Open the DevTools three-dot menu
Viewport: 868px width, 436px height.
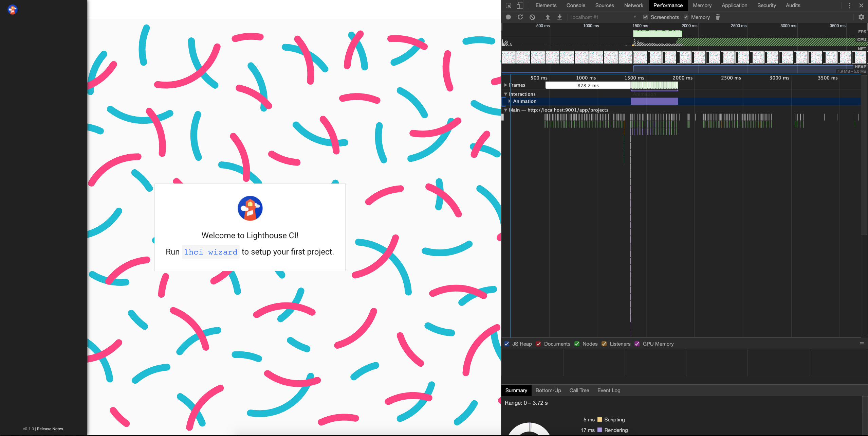click(850, 5)
